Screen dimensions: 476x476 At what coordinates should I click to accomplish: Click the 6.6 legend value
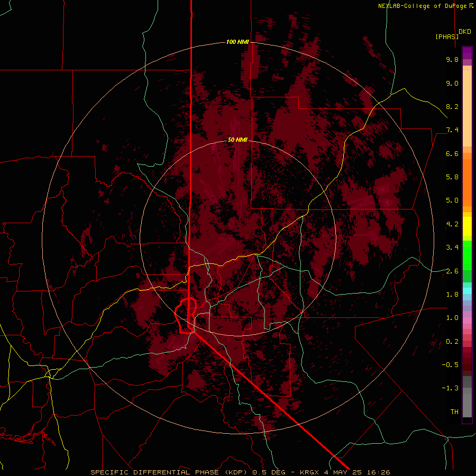click(452, 153)
